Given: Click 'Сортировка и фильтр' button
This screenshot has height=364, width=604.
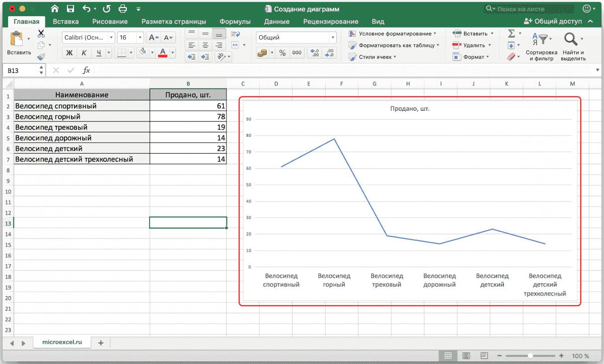Looking at the screenshot, I should [x=542, y=47].
